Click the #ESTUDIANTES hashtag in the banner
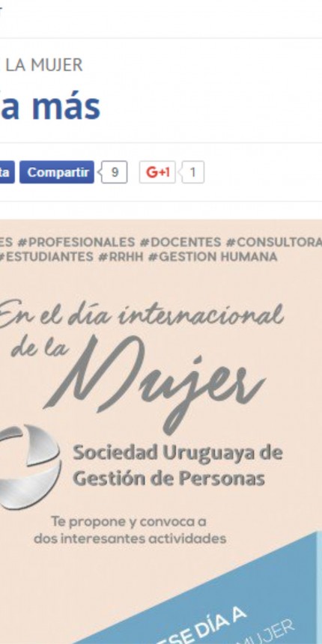Image resolution: width=322 pixels, height=644 pixels. pyautogui.click(x=46, y=257)
